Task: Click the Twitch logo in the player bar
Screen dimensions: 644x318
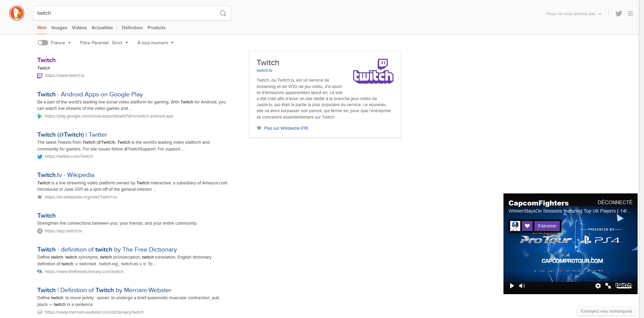Action: 624,286
